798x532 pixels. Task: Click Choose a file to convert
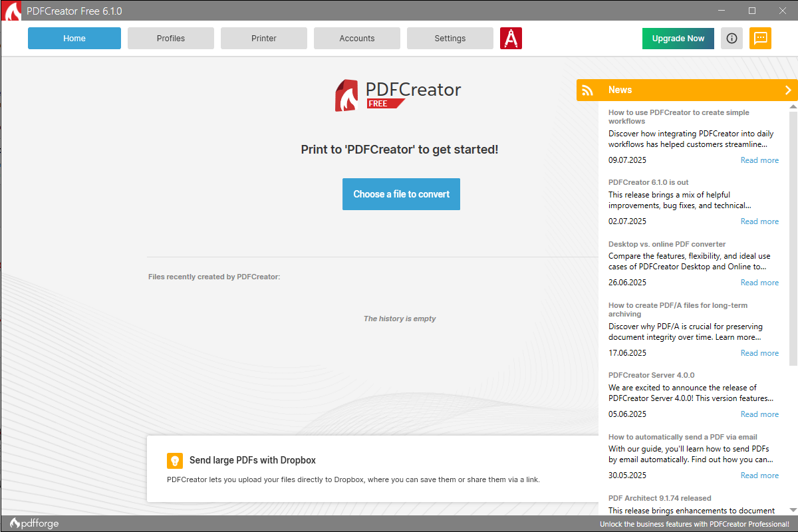(x=401, y=194)
